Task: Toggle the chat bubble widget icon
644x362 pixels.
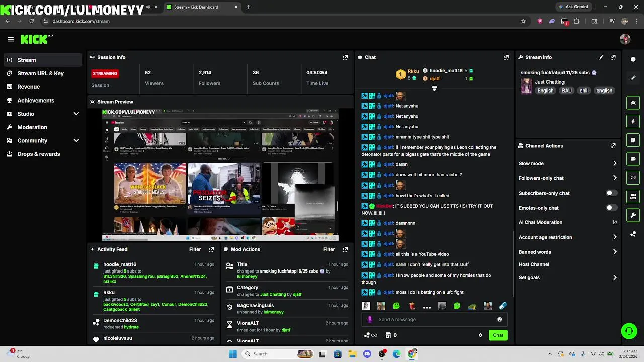Action: point(633,159)
